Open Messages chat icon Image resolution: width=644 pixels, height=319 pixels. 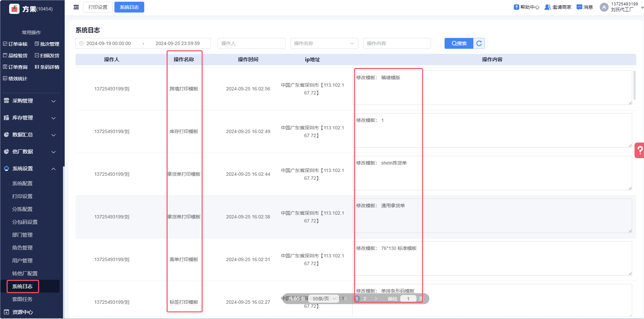(579, 7)
